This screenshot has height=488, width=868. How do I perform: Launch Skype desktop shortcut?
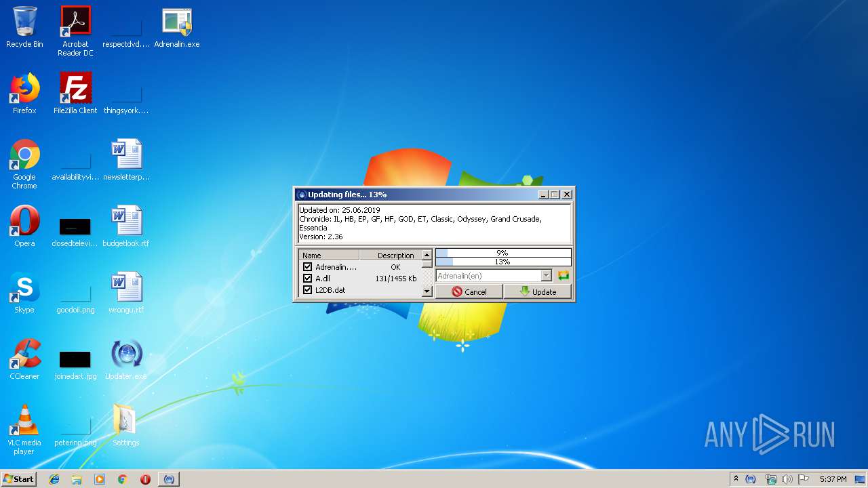pyautogui.click(x=24, y=293)
